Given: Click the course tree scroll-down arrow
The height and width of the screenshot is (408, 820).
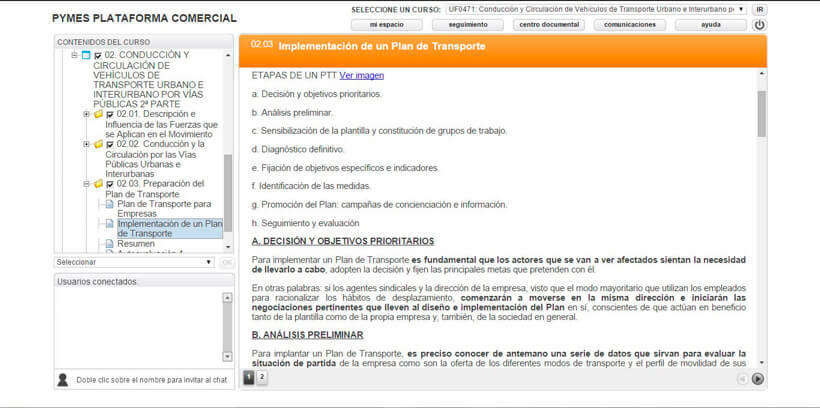Looking at the screenshot, I should point(227,247).
